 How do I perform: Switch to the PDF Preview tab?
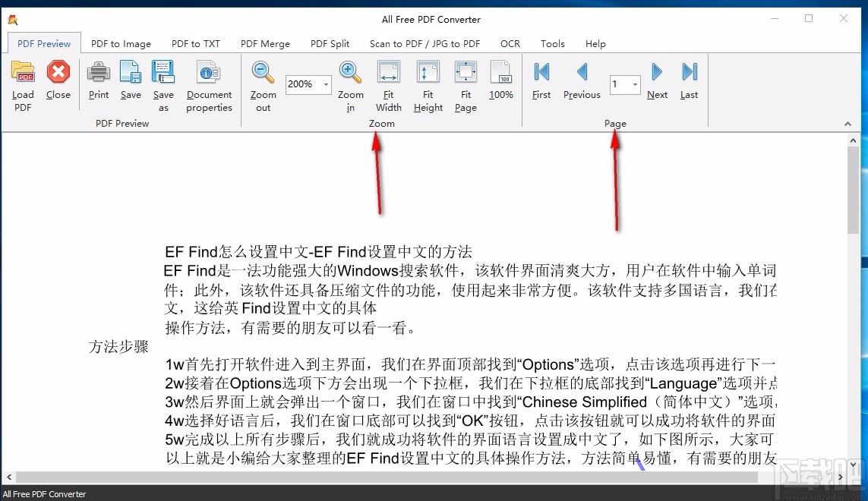click(x=44, y=44)
